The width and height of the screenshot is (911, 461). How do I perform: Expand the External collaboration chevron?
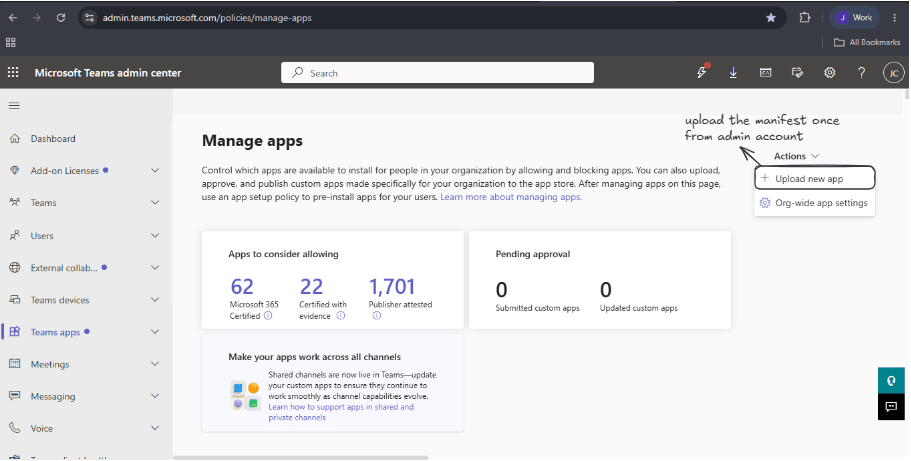click(x=155, y=267)
